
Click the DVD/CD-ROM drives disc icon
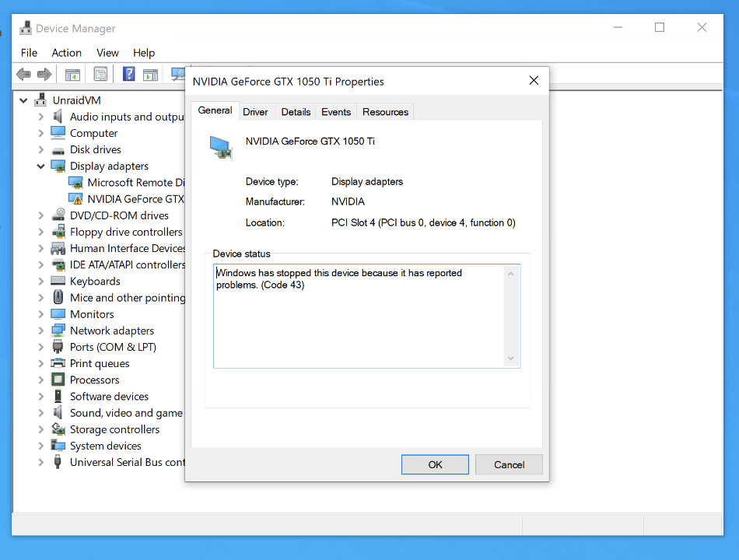tap(58, 215)
